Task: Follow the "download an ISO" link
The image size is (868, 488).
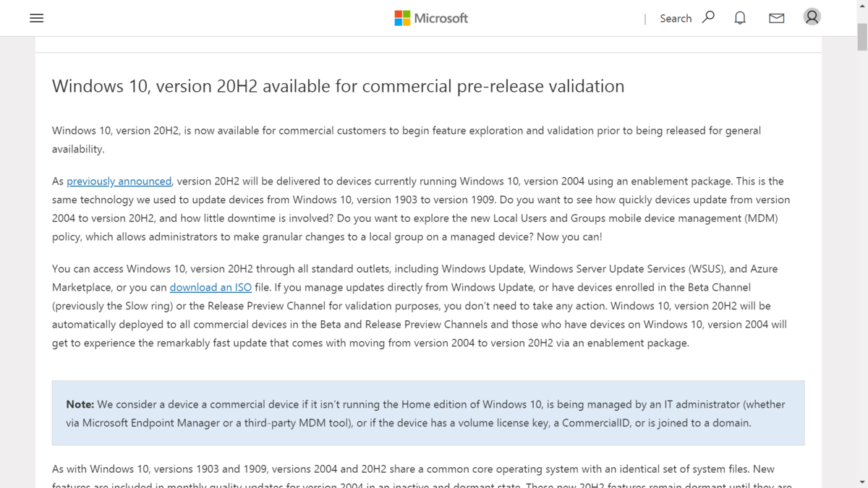Action: click(x=210, y=287)
